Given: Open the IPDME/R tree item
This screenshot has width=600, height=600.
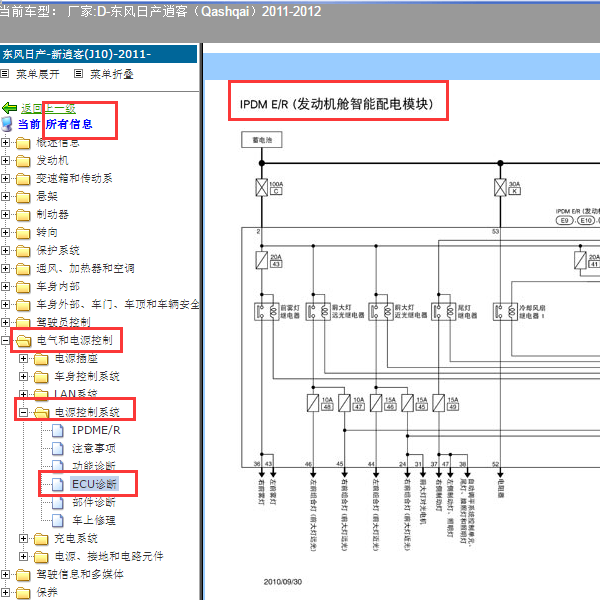Looking at the screenshot, I should pyautogui.click(x=96, y=430).
